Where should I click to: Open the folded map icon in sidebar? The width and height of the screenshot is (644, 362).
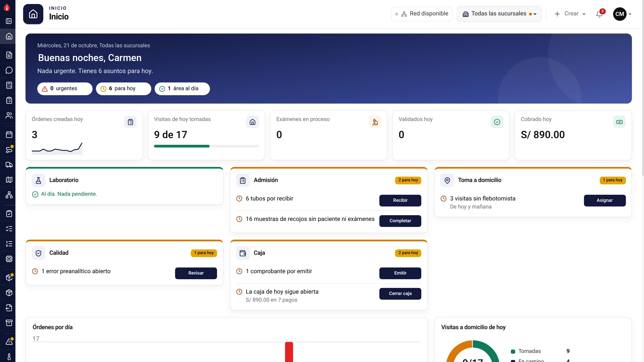point(9,180)
